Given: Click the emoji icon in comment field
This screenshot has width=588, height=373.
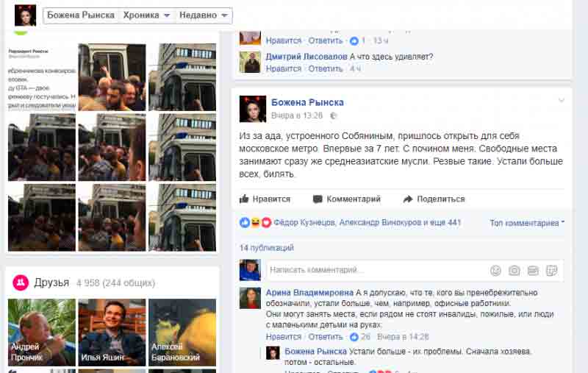Looking at the screenshot, I should (495, 270).
